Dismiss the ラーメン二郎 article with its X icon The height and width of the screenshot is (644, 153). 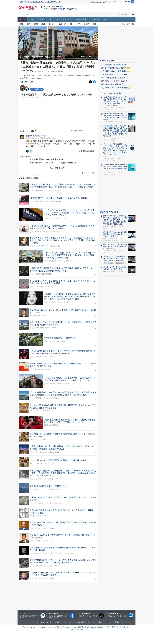pos(95,411)
